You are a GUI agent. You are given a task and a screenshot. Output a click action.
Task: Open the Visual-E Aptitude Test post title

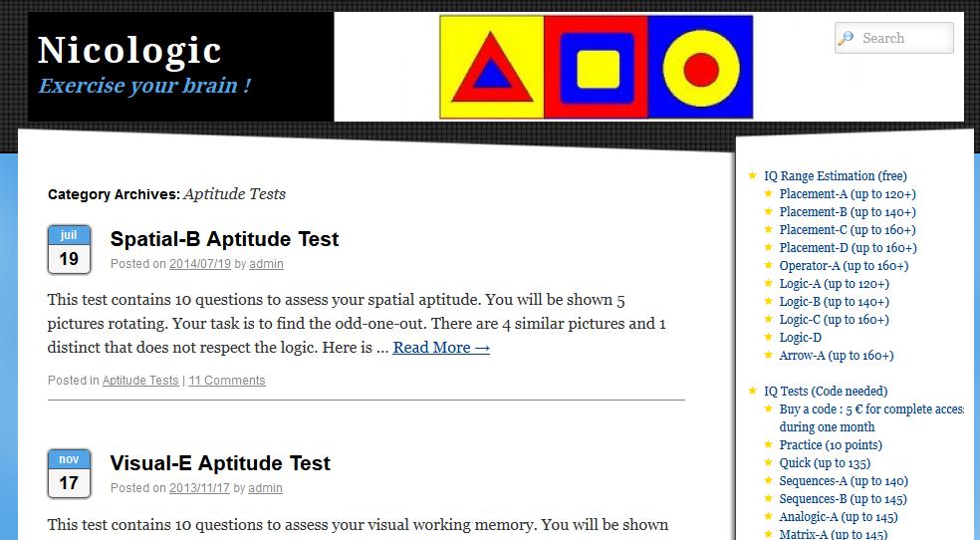(220, 463)
